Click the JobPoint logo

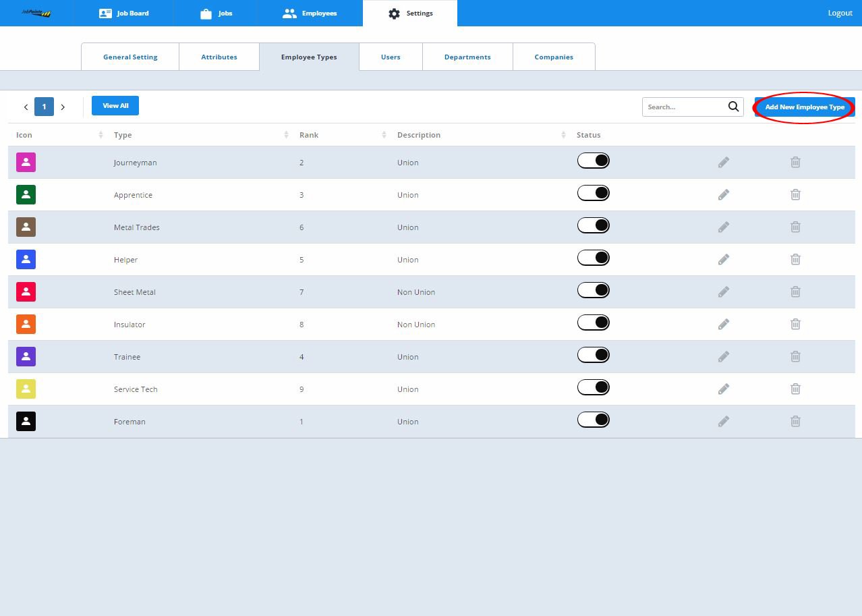36,13
